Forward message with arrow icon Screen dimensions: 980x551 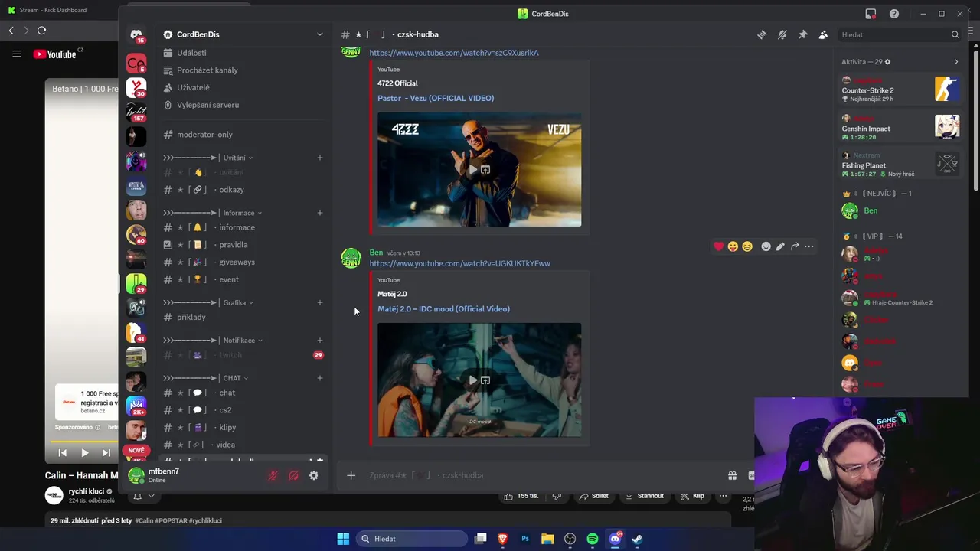point(795,246)
